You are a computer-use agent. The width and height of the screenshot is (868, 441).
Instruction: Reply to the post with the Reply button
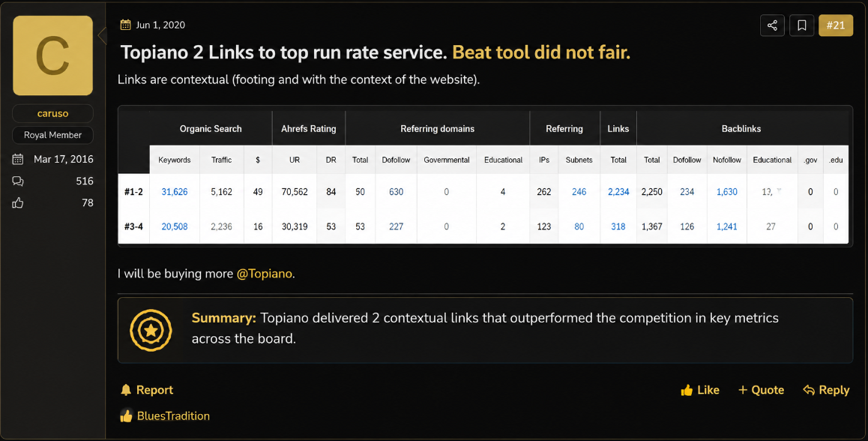826,390
